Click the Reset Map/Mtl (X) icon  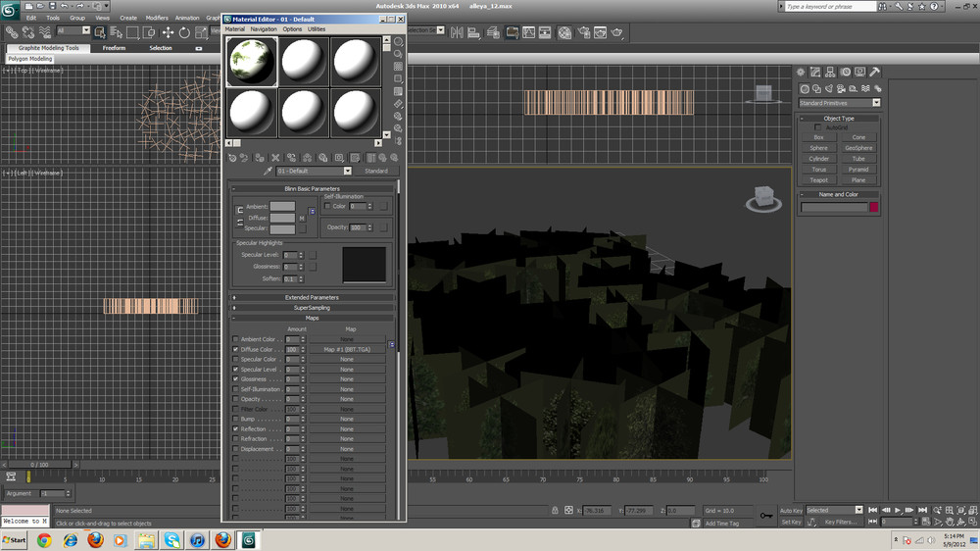coord(275,157)
